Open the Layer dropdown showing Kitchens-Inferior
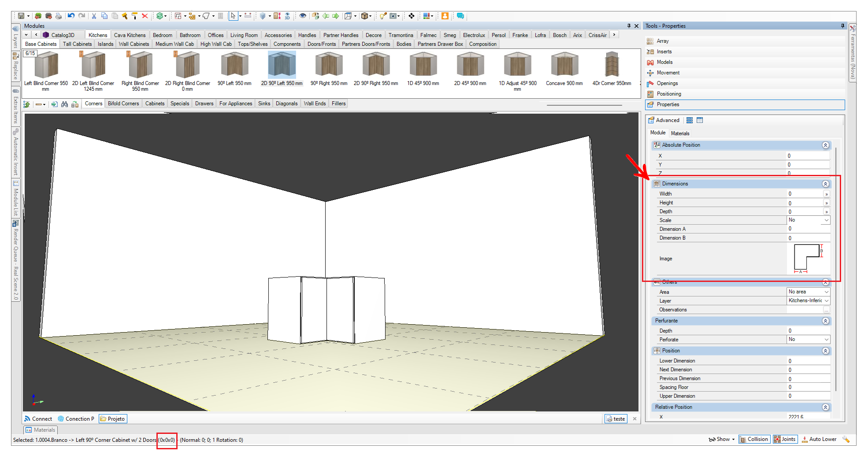This screenshot has width=868, height=459. [x=826, y=300]
